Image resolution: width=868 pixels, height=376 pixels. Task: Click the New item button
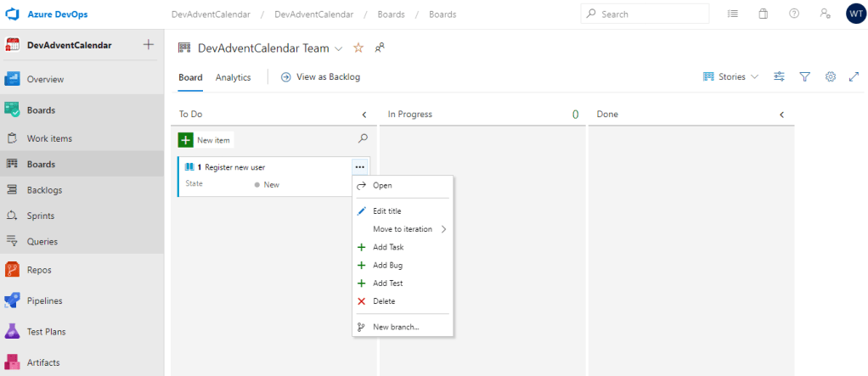pos(205,140)
